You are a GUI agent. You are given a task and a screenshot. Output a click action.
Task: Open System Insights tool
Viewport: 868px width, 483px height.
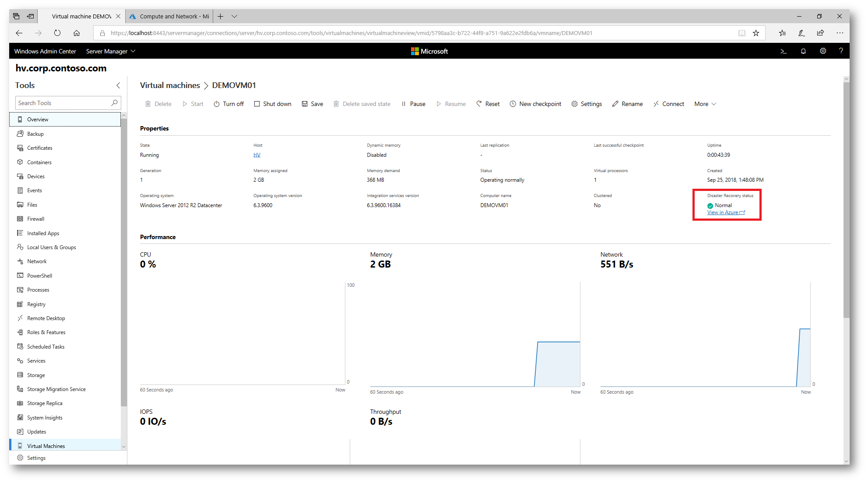(x=65, y=418)
